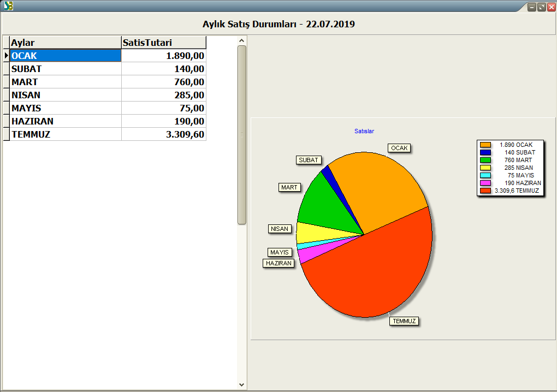Click the legend entry 760 MART

point(518,160)
